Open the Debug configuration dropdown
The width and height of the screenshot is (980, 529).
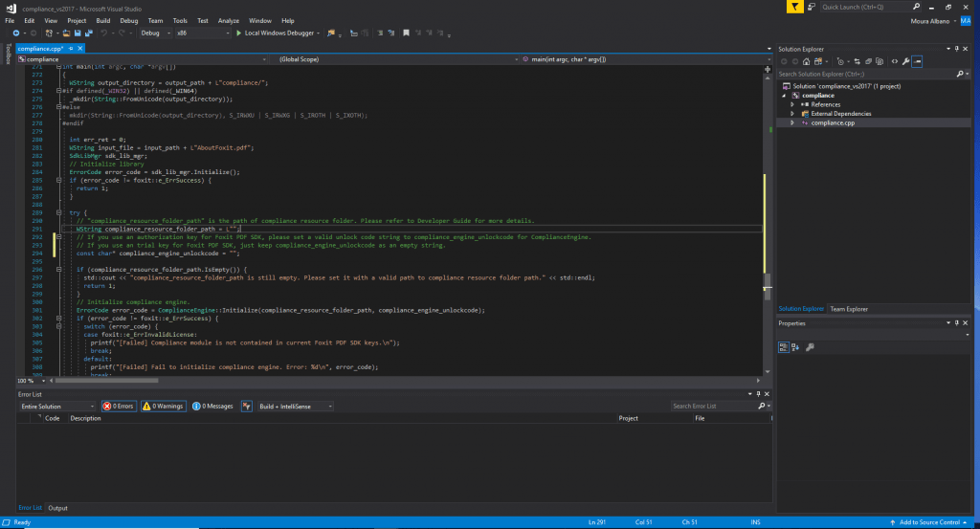[x=156, y=33]
